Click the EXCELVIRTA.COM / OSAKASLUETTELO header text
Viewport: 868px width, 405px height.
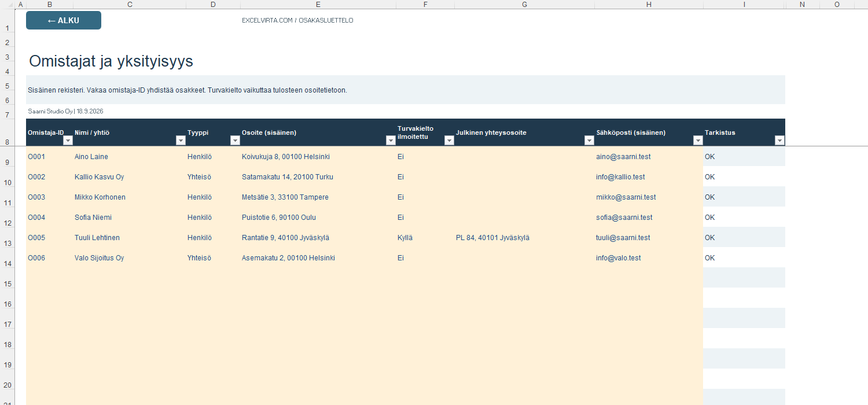pos(297,20)
